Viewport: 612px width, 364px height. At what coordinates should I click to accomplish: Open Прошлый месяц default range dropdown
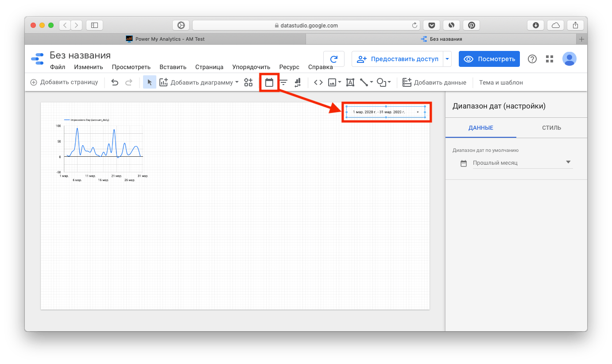click(x=523, y=163)
